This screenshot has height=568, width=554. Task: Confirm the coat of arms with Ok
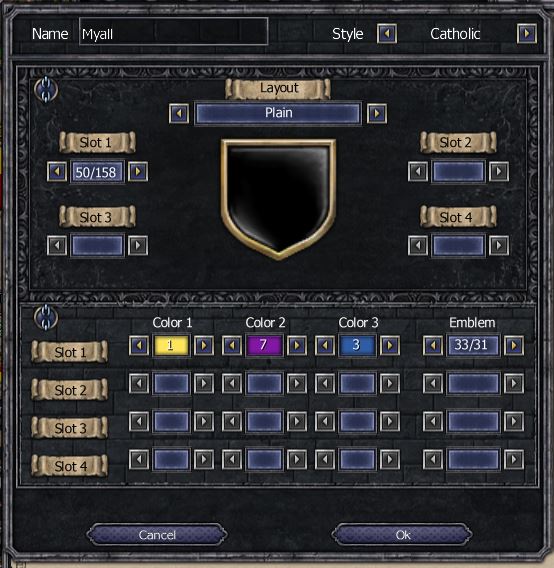[402, 534]
